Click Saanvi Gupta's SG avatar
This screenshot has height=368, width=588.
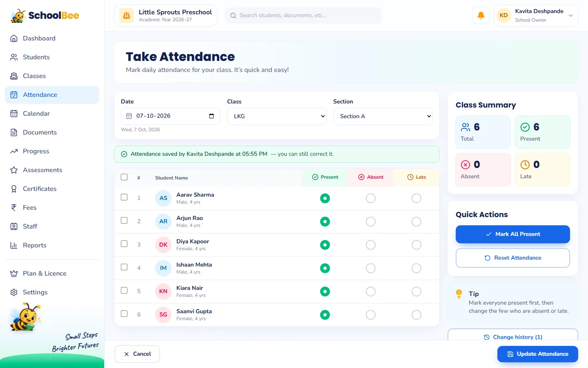point(163,315)
